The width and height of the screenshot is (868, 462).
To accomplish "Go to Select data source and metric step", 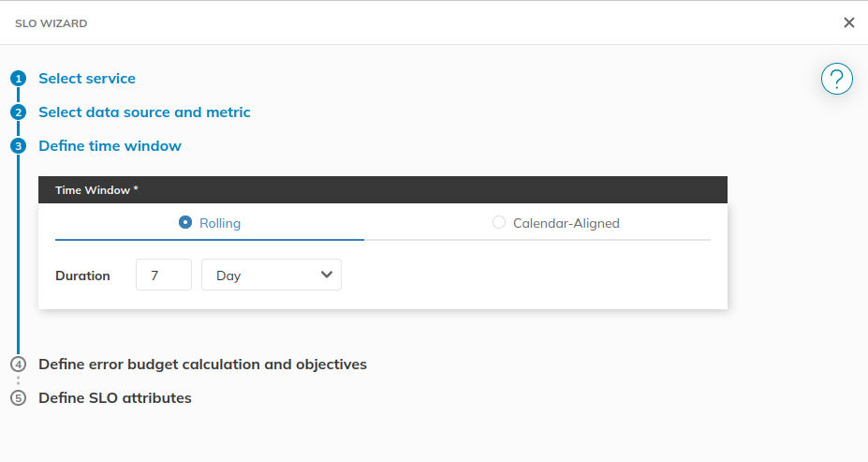I will coord(144,112).
